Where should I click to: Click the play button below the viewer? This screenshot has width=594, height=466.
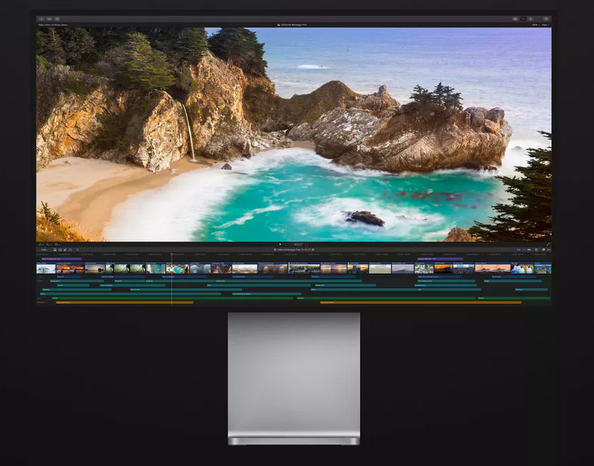coord(280,244)
